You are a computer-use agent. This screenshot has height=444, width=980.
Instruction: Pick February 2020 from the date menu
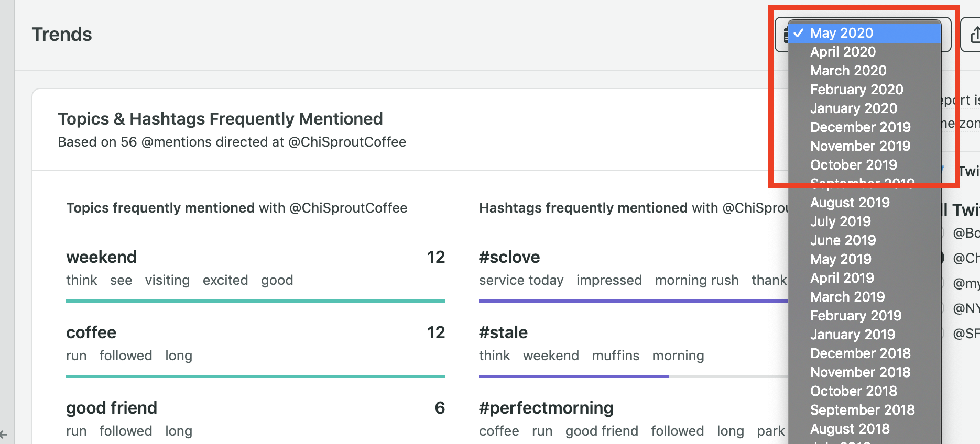tap(856, 90)
